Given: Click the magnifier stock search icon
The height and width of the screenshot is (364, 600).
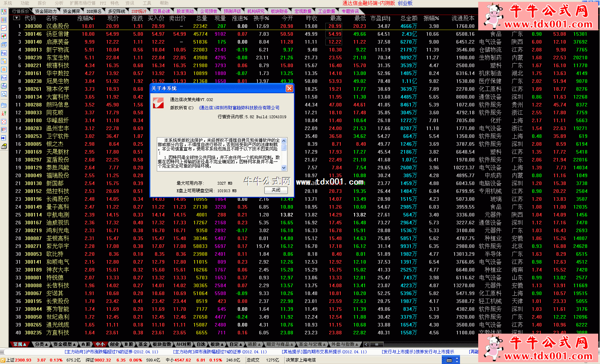Looking at the screenshot, I should 4,94.
